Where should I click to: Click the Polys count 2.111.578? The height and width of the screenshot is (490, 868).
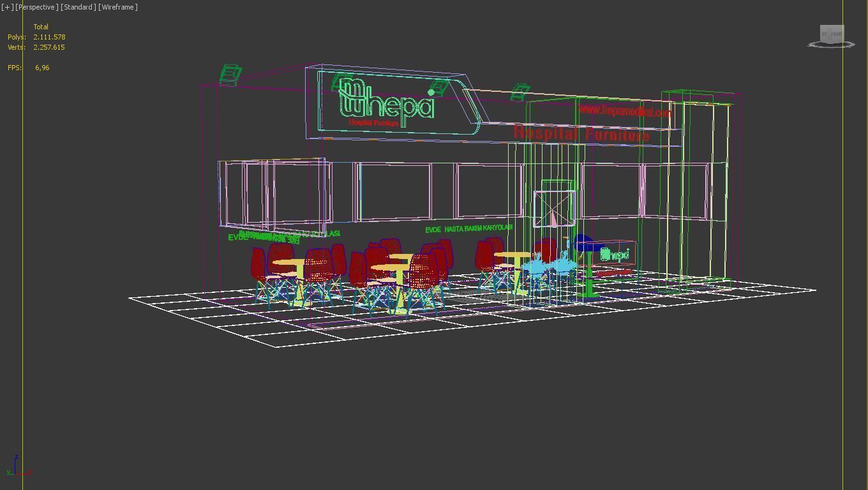point(49,37)
